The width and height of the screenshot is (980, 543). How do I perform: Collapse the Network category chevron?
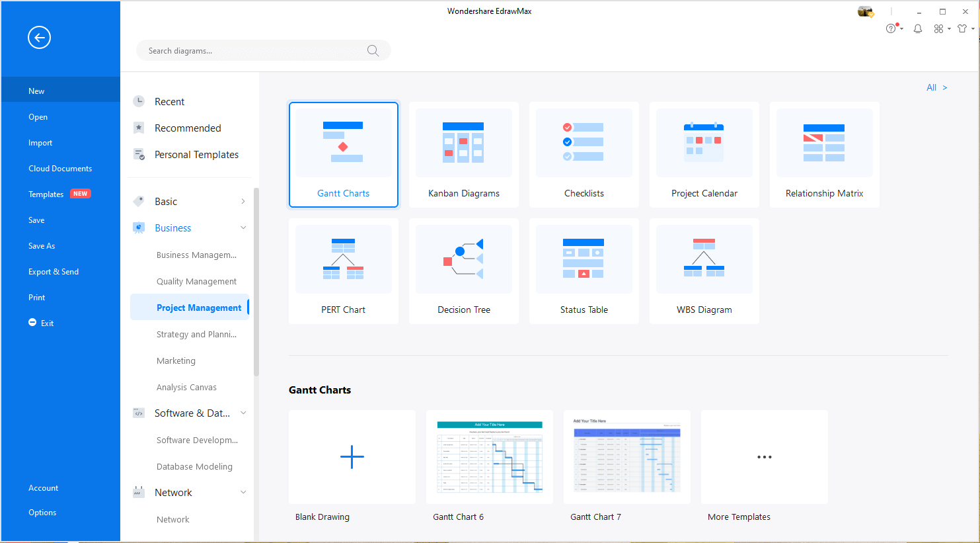243,492
